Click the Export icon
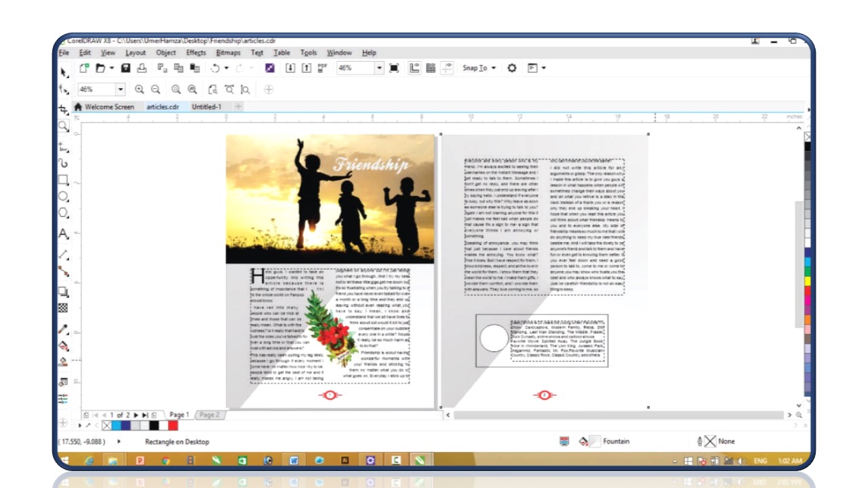The height and width of the screenshot is (488, 868). pos(306,68)
